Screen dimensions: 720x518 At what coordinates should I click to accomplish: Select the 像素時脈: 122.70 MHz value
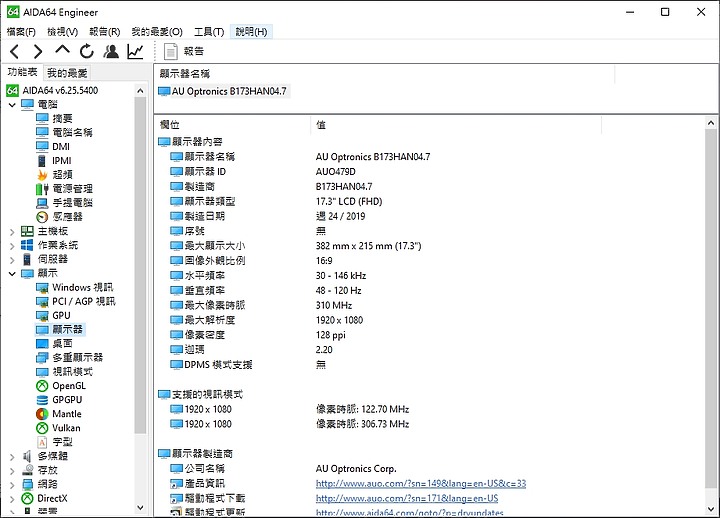point(362,409)
